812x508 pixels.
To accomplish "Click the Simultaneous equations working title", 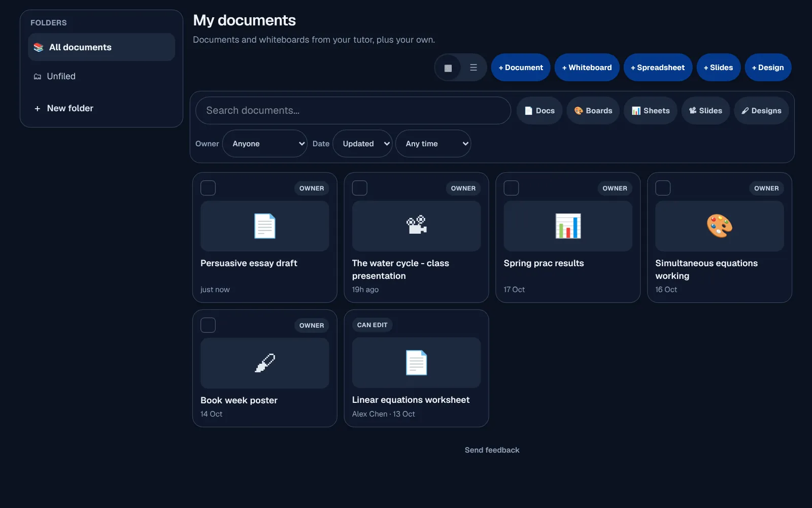I will point(706,269).
